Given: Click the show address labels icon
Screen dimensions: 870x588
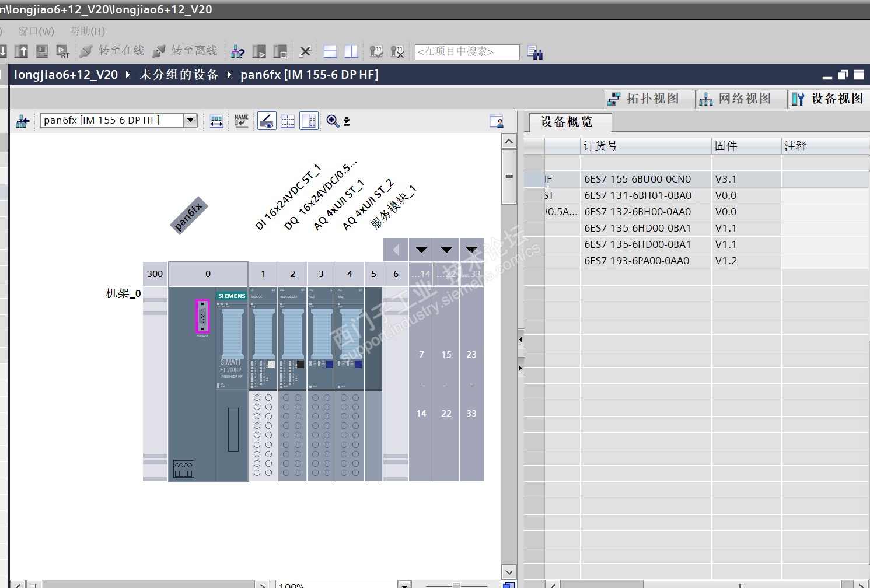Looking at the screenshot, I should click(216, 121).
